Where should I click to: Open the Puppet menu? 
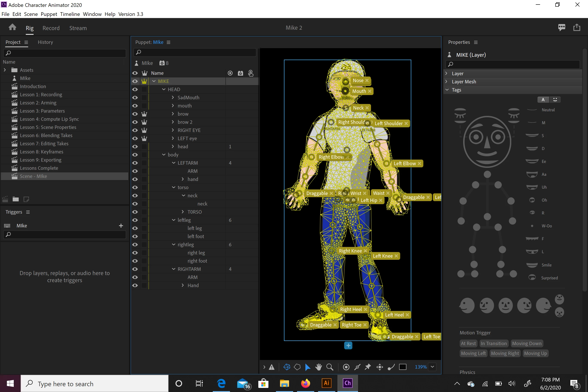(x=49, y=14)
